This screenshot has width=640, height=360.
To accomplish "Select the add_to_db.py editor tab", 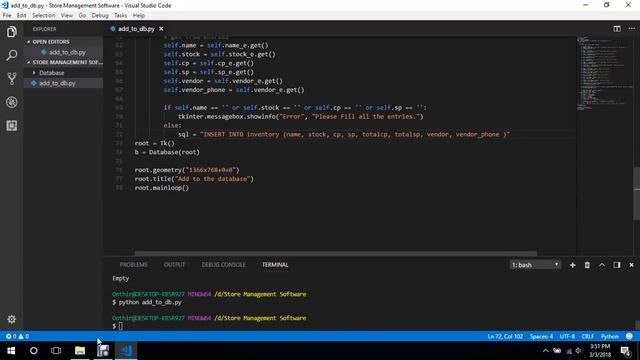I will 136,29.
